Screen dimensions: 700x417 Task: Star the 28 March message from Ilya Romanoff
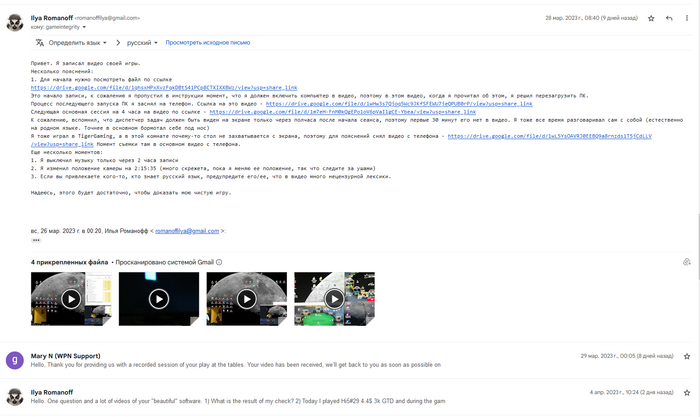tap(651, 18)
